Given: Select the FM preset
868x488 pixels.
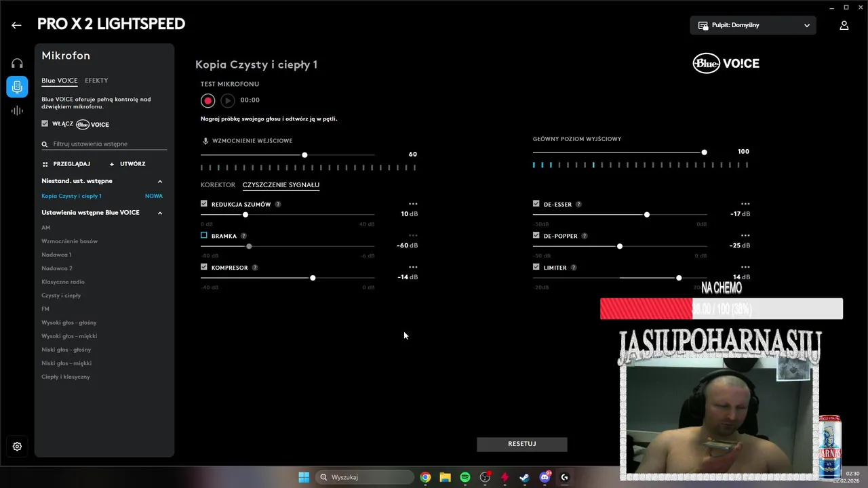Looking at the screenshot, I should click(45, 309).
